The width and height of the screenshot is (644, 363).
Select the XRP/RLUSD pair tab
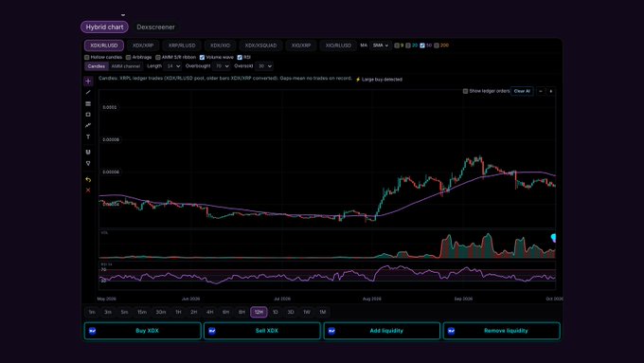coord(182,45)
